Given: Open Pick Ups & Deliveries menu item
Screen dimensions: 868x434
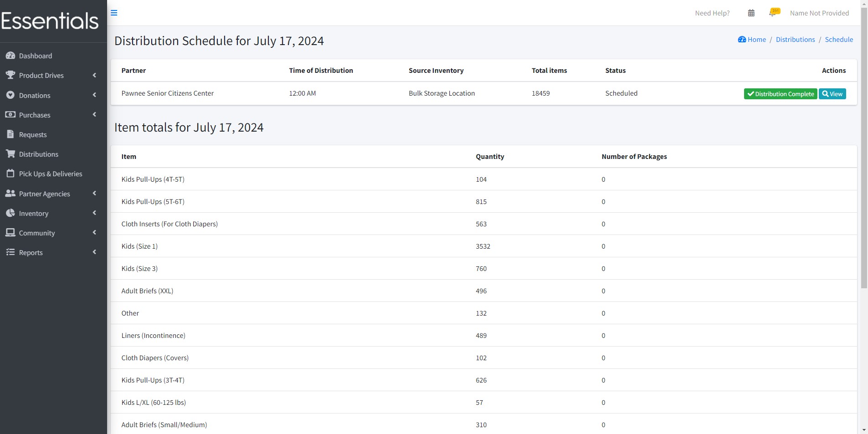Looking at the screenshot, I should coord(53,174).
